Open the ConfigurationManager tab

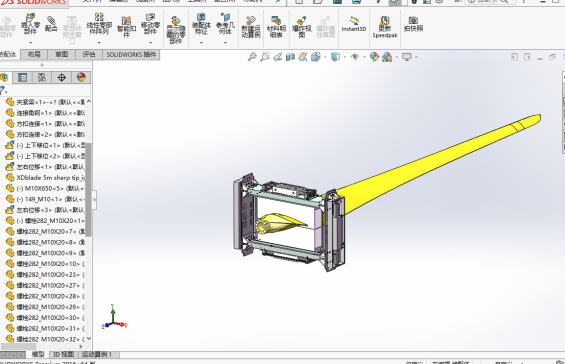point(42,77)
